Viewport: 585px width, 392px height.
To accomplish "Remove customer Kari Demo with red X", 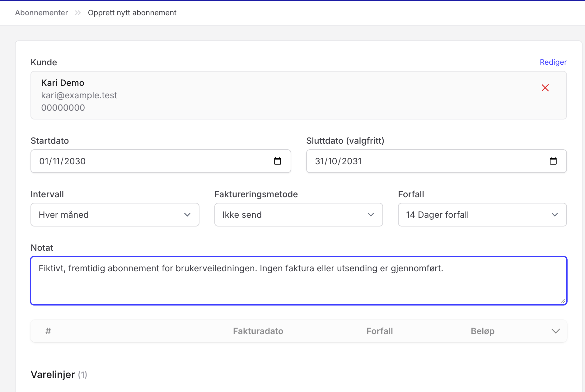I will click(545, 88).
